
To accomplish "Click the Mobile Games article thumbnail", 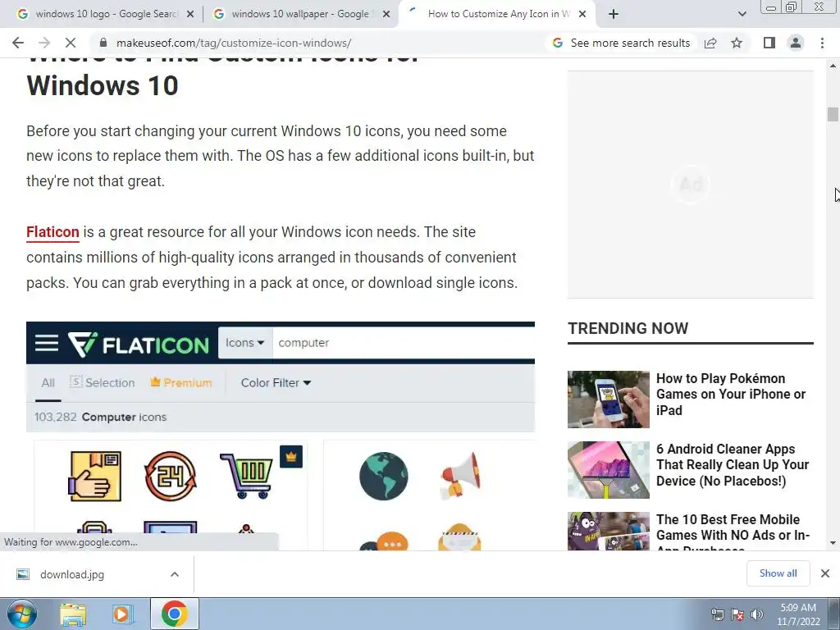I will coord(609,532).
